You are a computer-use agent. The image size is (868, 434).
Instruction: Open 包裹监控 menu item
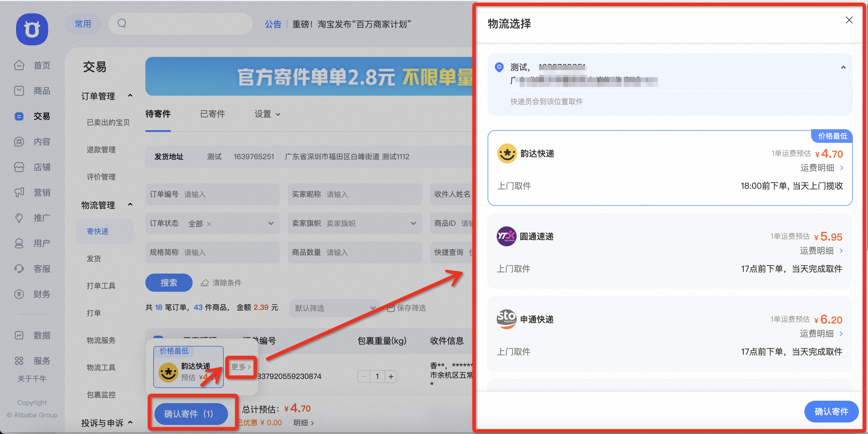point(101,395)
